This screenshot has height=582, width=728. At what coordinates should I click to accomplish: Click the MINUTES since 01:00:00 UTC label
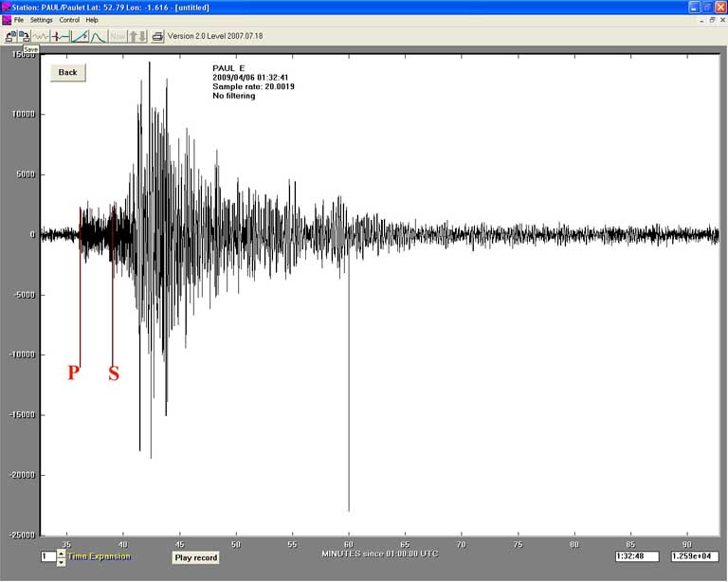point(380,554)
